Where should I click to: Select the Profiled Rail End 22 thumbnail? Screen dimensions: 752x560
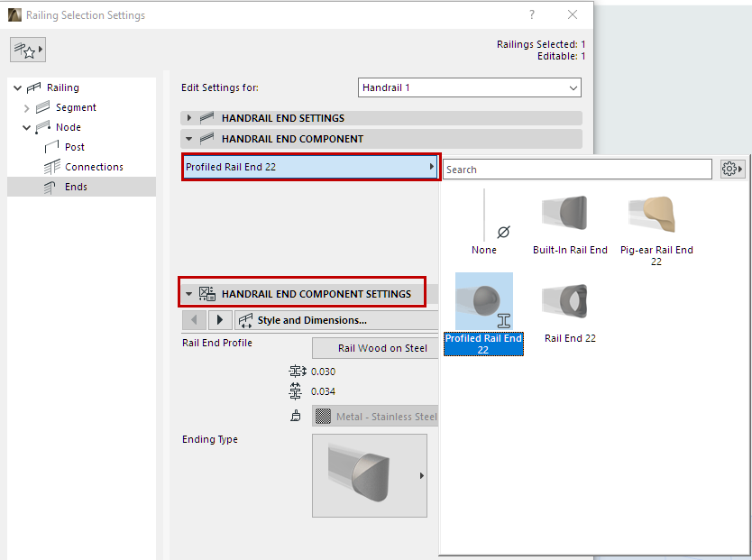[x=484, y=301]
